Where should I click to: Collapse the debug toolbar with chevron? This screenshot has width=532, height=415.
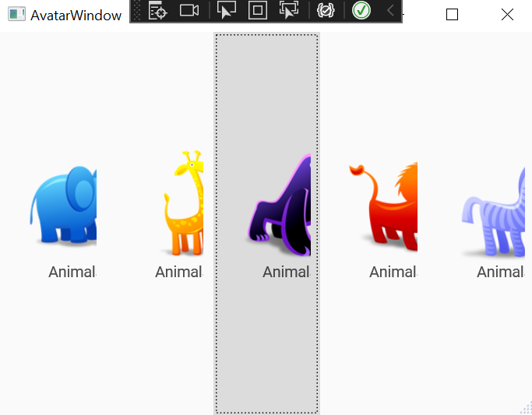390,10
